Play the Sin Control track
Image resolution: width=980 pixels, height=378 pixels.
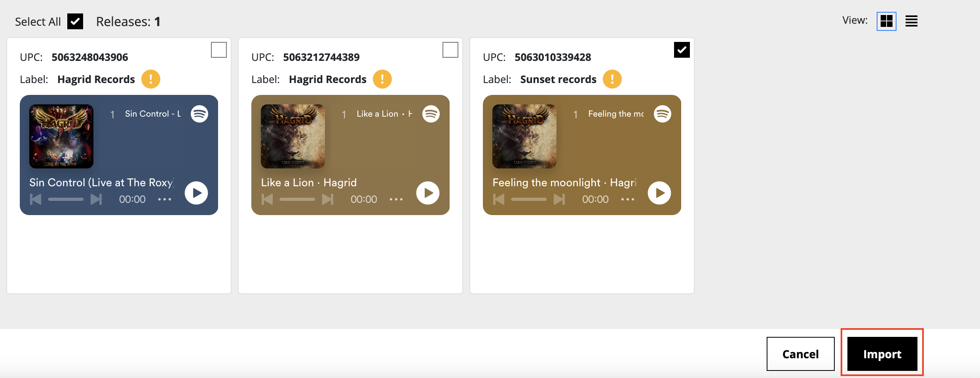(196, 193)
